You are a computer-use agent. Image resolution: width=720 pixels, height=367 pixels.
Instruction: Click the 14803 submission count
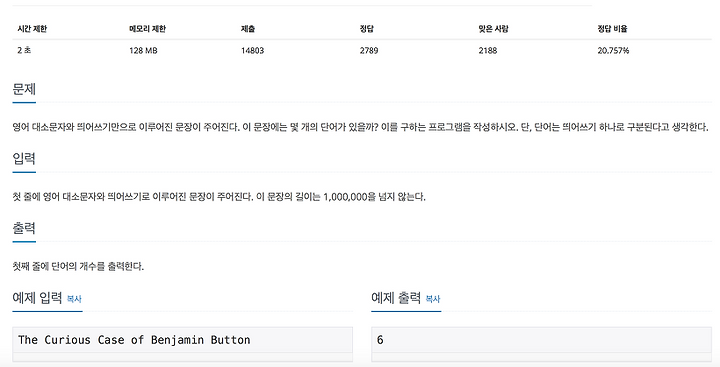pyautogui.click(x=253, y=51)
